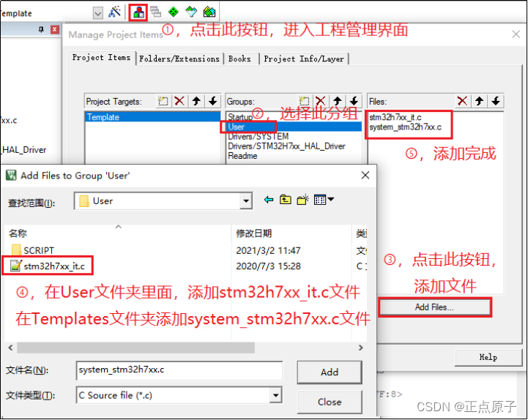Click the Add button
The width and height of the screenshot is (528, 420).
330,372
